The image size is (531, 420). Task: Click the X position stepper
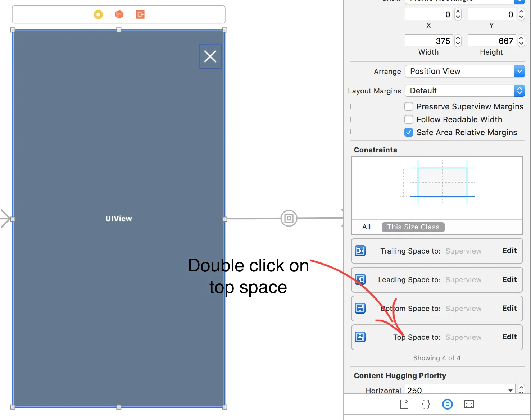pyautogui.click(x=458, y=14)
